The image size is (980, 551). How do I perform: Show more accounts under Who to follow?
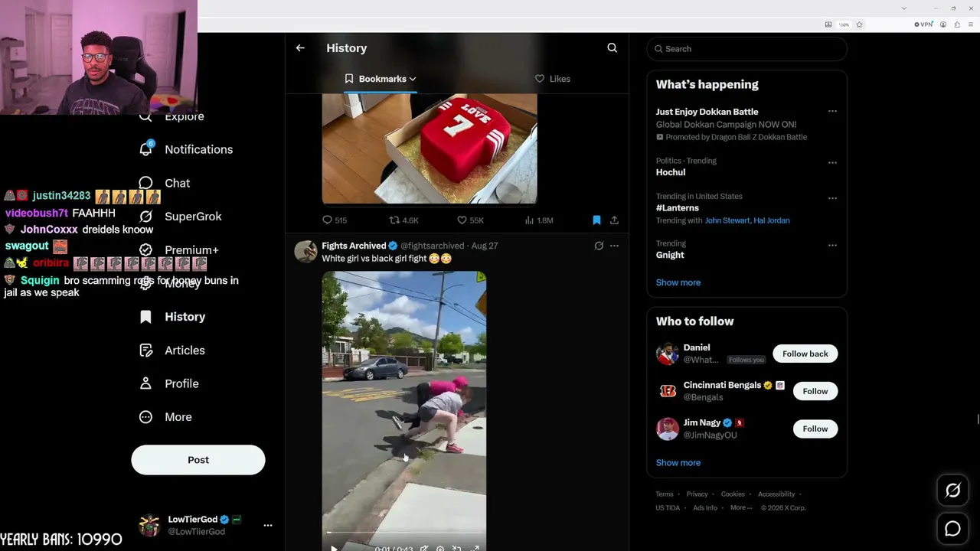[x=678, y=463]
